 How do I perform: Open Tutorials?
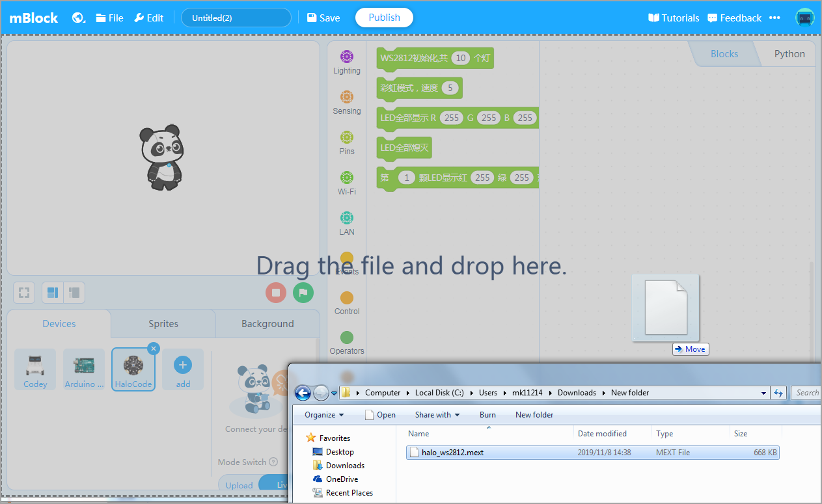[674, 18]
